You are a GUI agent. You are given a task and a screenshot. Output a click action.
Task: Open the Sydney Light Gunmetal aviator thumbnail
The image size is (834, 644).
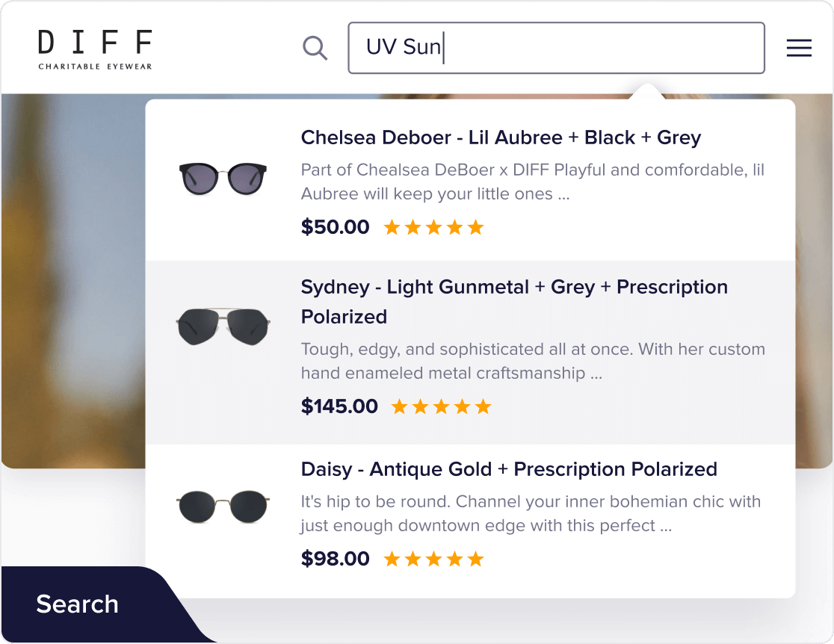click(223, 326)
